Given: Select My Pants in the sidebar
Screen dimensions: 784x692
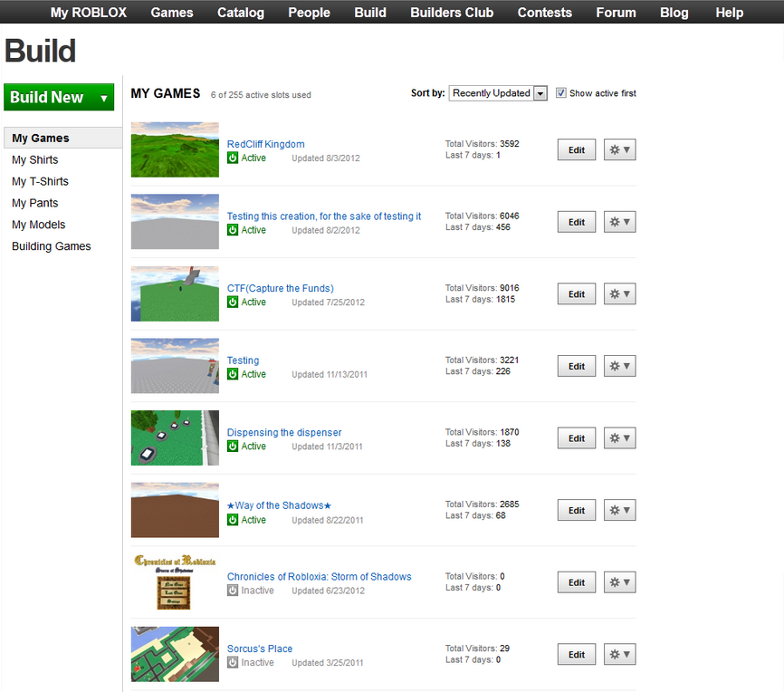Looking at the screenshot, I should 35,203.
